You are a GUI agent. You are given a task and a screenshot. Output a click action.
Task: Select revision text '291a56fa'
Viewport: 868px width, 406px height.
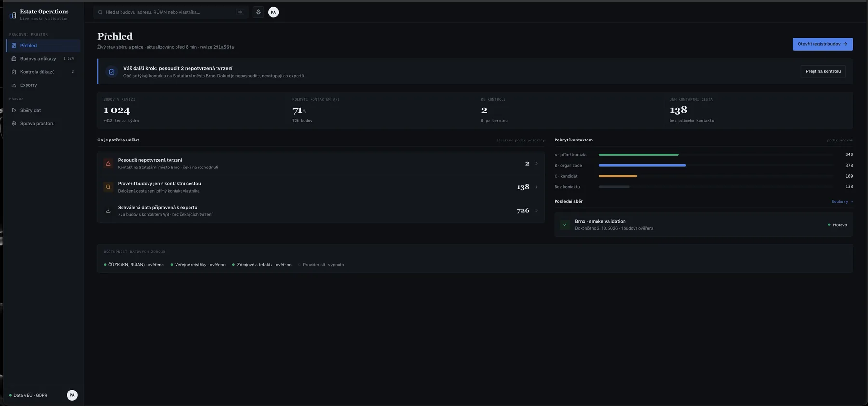coord(224,47)
